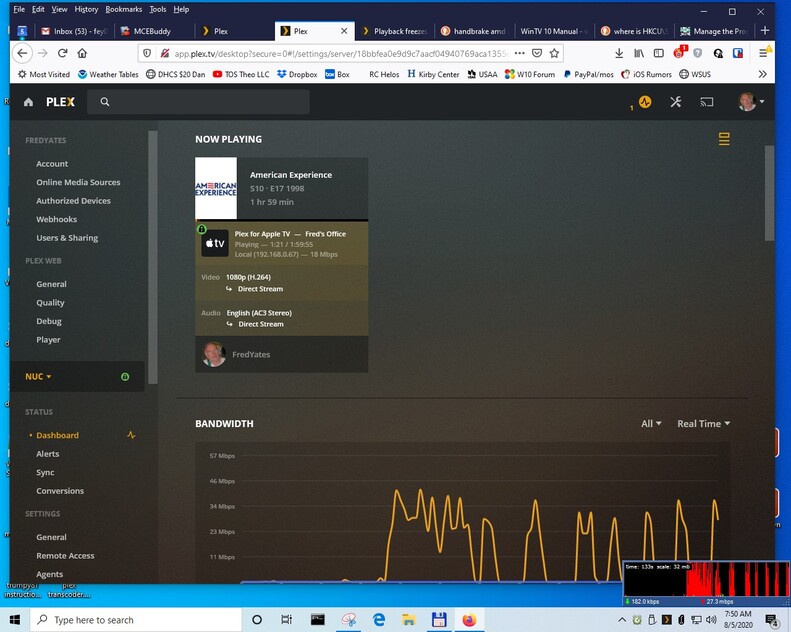Bookmark this page with star icon
Image resolution: width=791 pixels, height=632 pixels.
click(x=554, y=53)
